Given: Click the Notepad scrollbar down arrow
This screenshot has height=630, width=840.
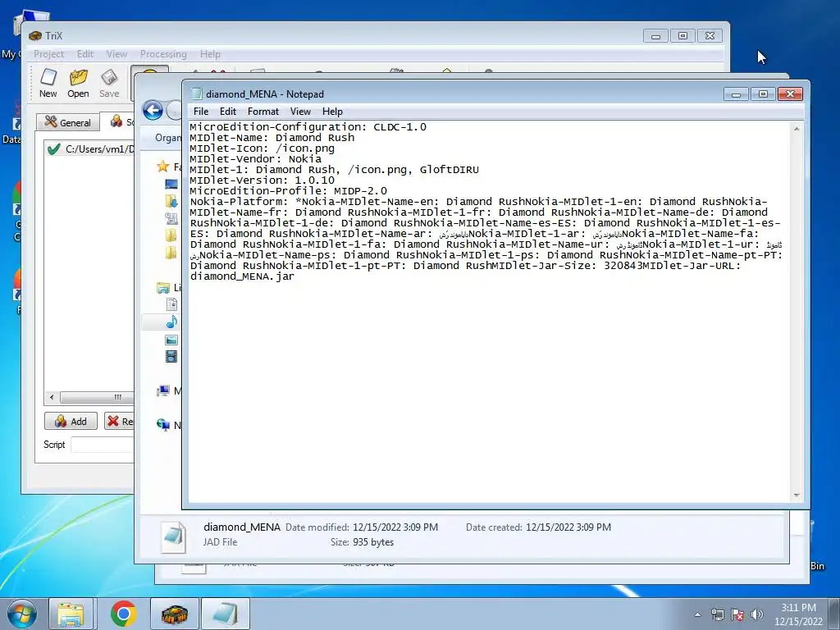Looking at the screenshot, I should coord(796,495).
